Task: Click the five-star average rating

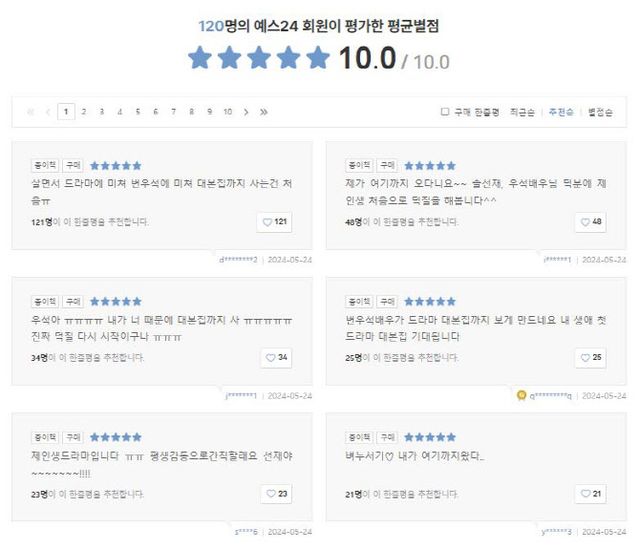Action: click(x=259, y=59)
